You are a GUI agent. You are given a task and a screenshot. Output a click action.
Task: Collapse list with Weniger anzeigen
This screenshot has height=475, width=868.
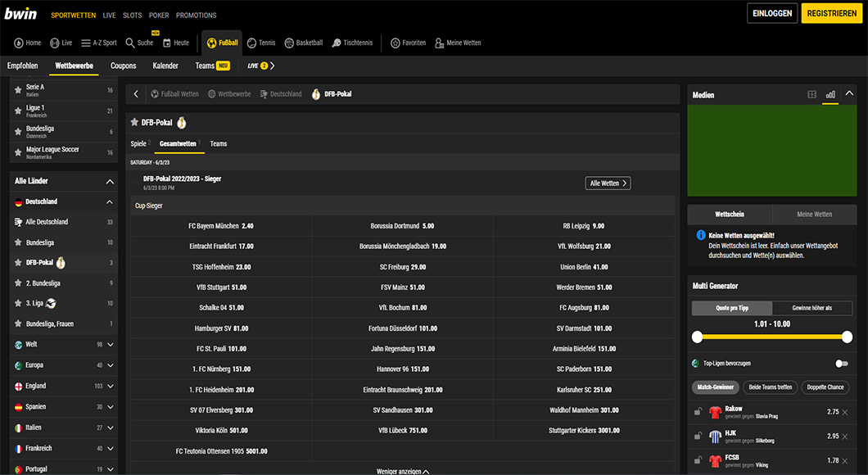402,471
